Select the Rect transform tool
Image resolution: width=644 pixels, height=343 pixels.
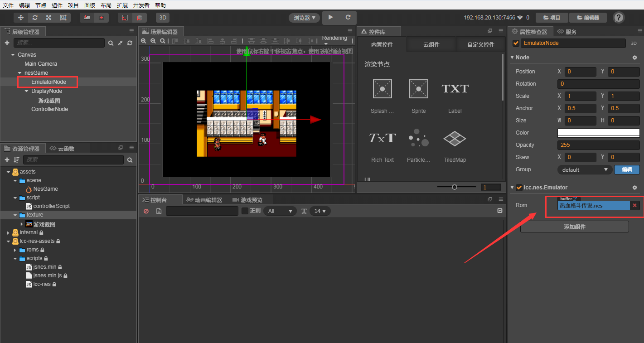click(x=63, y=18)
